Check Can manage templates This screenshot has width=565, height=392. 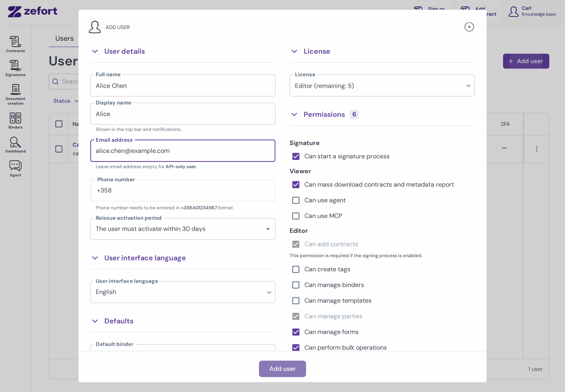pos(296,301)
